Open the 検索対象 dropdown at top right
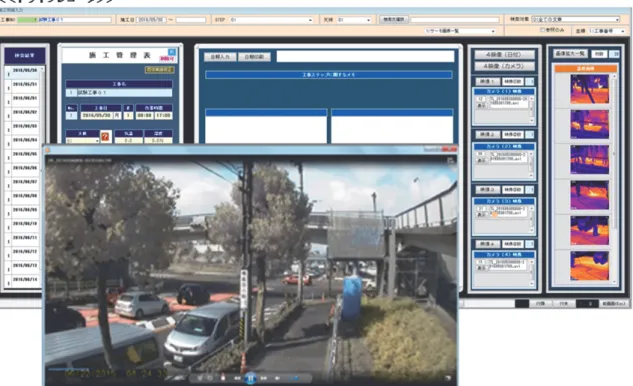633x386 pixels. coord(575,19)
